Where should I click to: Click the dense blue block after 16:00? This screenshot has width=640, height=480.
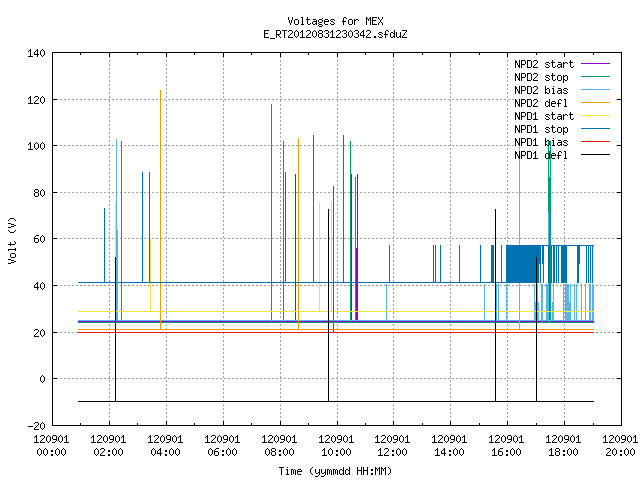(524, 264)
